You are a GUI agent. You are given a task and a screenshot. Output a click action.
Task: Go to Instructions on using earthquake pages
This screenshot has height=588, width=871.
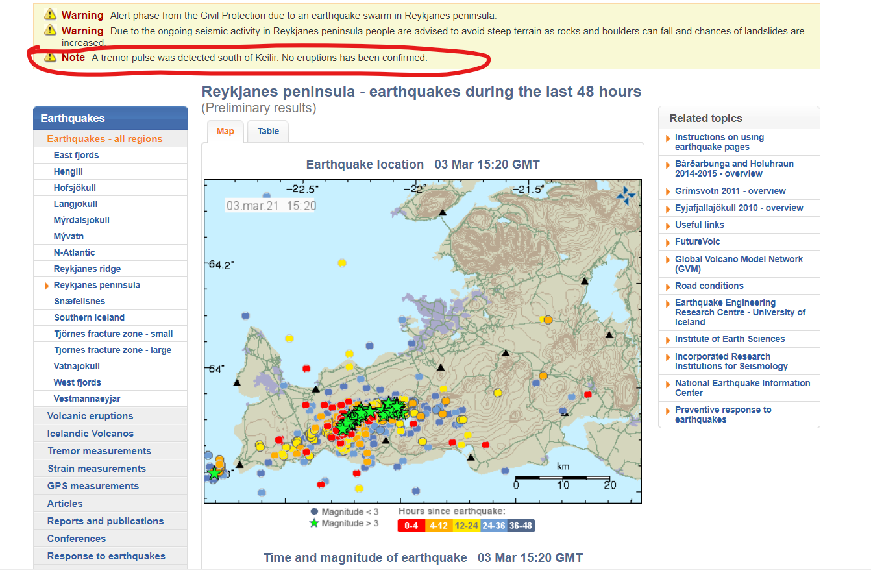click(719, 142)
